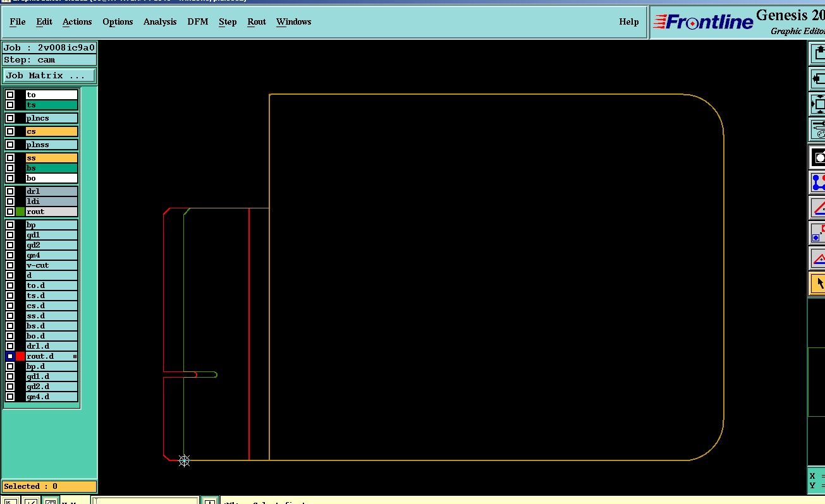The width and height of the screenshot is (825, 504).
Task: Select the layer name gd1
Action: point(52,235)
